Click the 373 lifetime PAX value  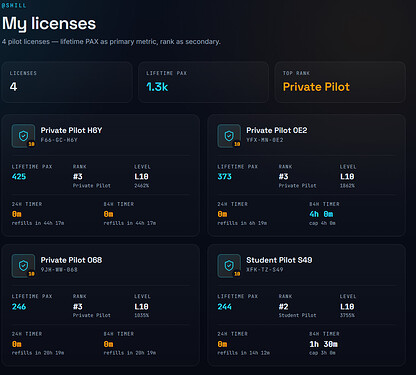pos(224,177)
